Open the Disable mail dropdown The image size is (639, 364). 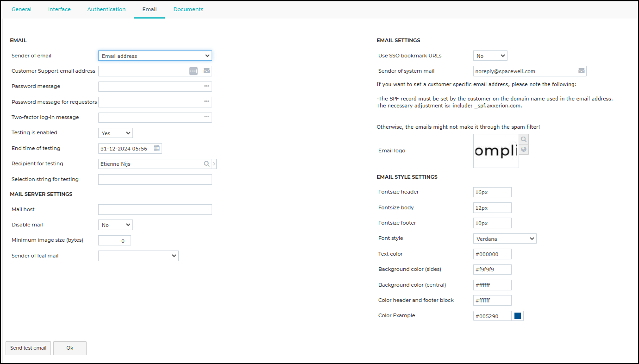115,225
